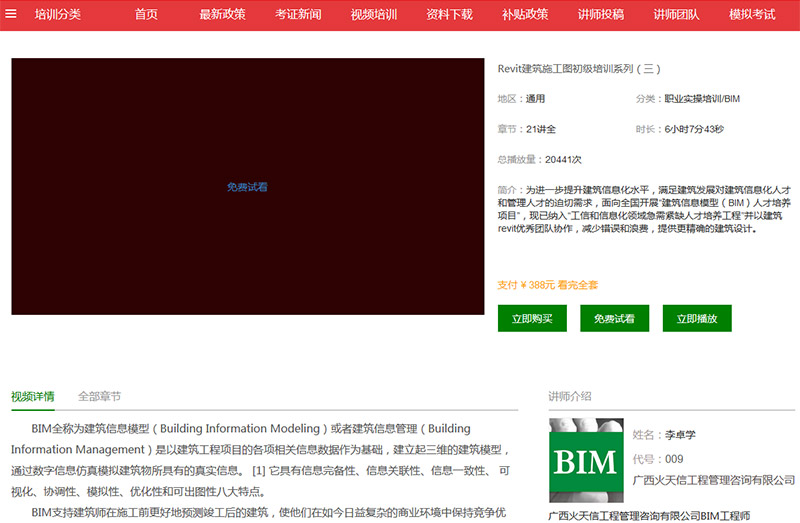Image resolution: width=800 pixels, height=523 pixels.
Task: Open 考证新闻 navigation item
Action: pos(298,14)
